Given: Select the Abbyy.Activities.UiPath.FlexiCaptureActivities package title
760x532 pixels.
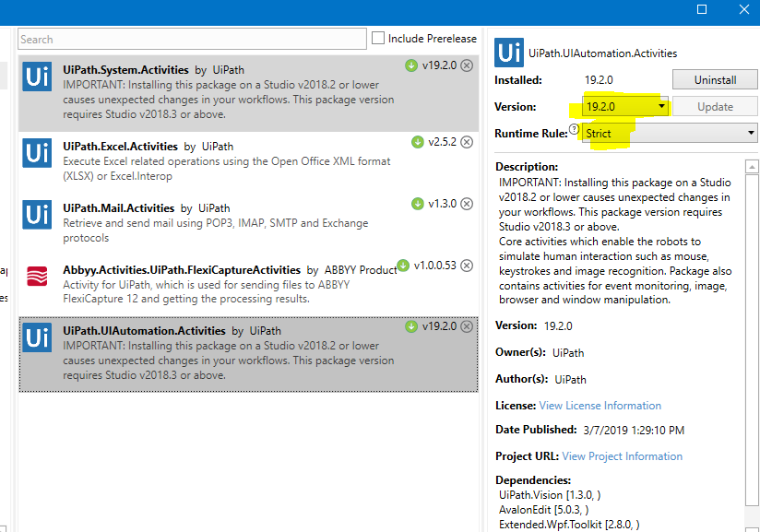Looking at the screenshot, I should [182, 270].
